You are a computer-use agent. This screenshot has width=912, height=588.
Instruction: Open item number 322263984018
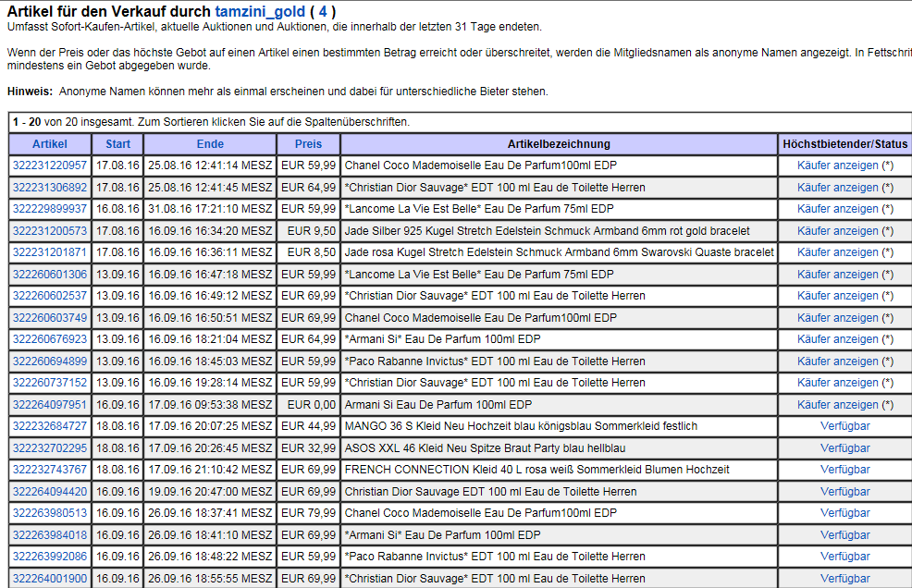point(50,535)
